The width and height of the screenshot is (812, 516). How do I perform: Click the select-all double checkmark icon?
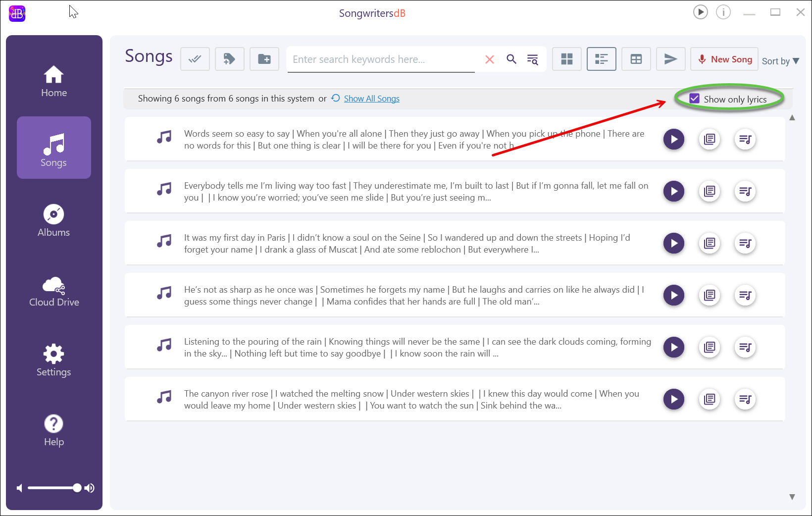(195, 59)
